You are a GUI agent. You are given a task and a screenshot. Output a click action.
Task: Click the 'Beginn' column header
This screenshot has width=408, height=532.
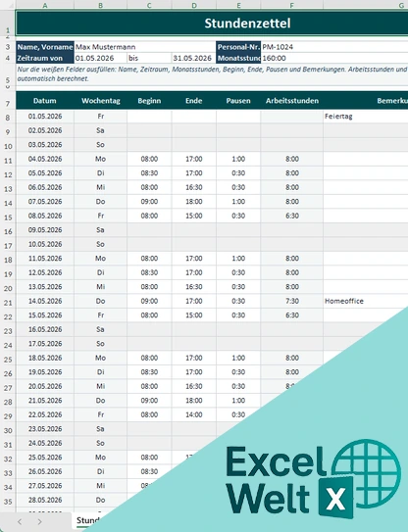pyautogui.click(x=149, y=101)
